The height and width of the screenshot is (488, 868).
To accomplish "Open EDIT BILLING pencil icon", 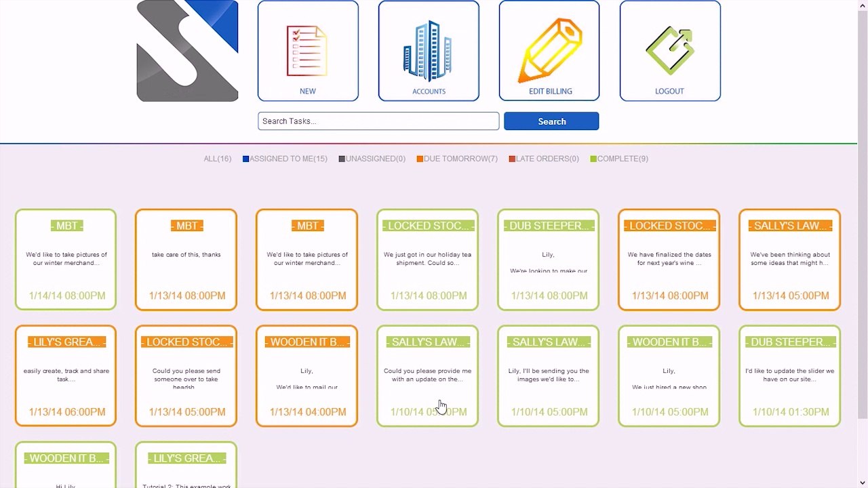I will [549, 51].
